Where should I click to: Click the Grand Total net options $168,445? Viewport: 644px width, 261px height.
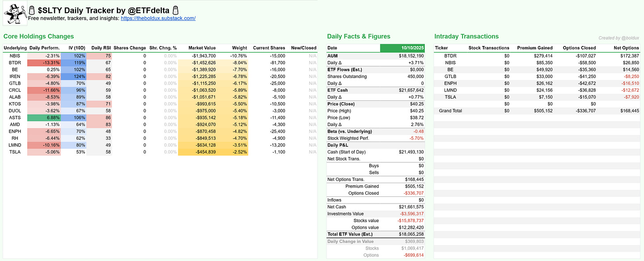click(629, 111)
